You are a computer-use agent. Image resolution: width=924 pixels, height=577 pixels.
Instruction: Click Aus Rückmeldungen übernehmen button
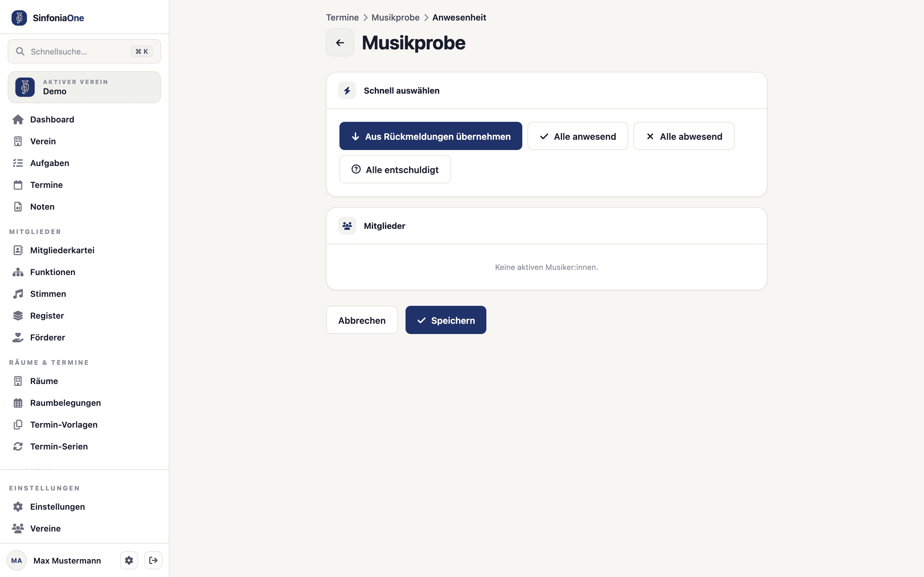point(431,136)
